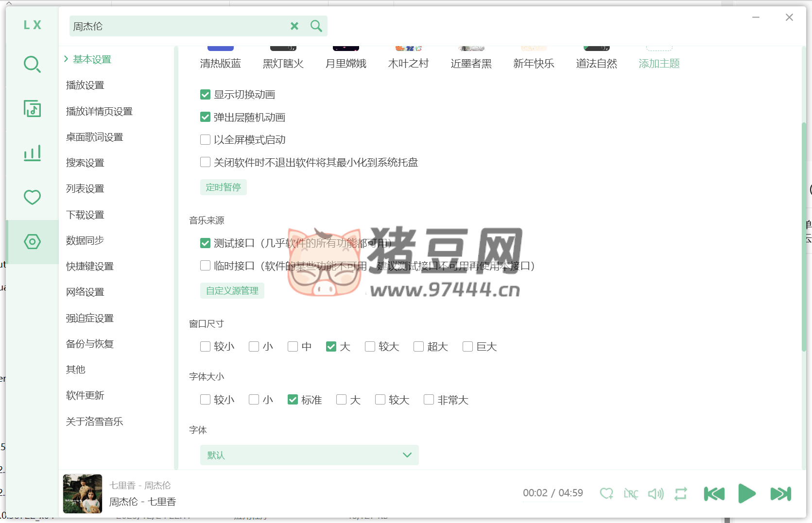812x523 pixels.
Task: Change the loop playback mode icon
Action: click(681, 494)
